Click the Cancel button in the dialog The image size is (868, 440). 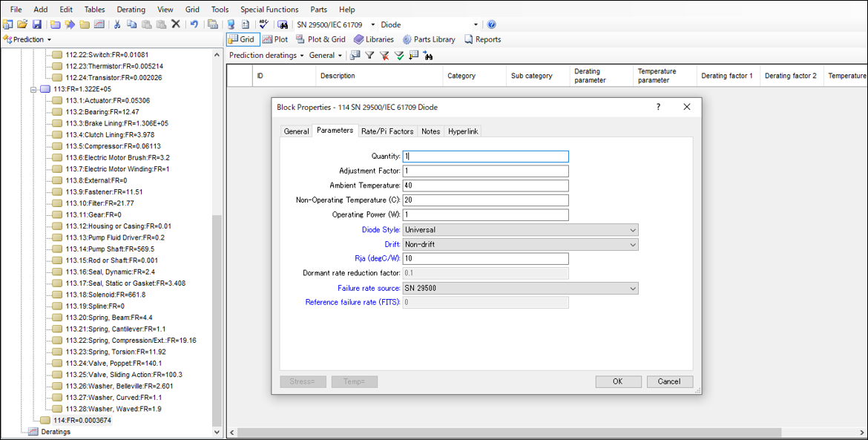point(668,381)
